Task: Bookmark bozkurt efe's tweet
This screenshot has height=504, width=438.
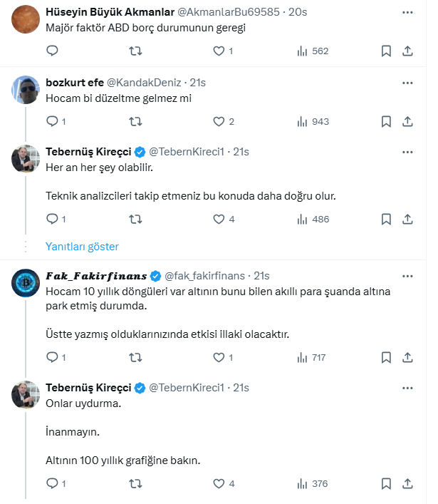Action: (386, 121)
